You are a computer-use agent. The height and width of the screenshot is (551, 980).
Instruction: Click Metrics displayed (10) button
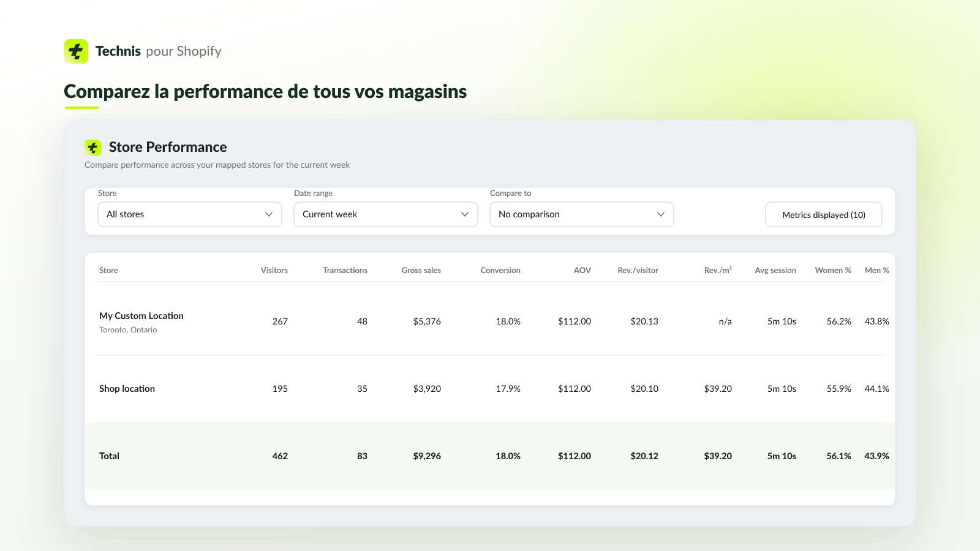coord(824,214)
